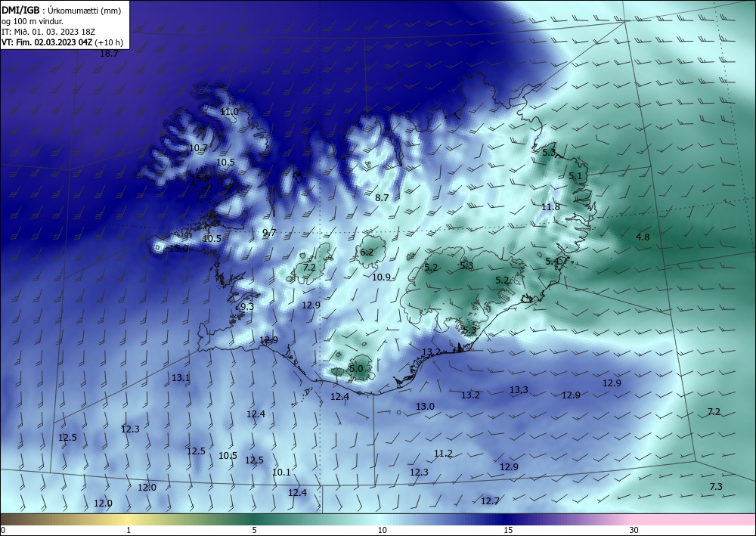The width and height of the screenshot is (756, 536).
Task: Click the color scale tick label 5
Action: click(254, 531)
